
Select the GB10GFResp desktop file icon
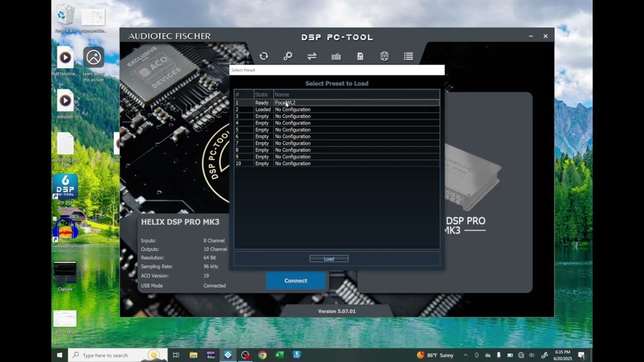point(65,322)
